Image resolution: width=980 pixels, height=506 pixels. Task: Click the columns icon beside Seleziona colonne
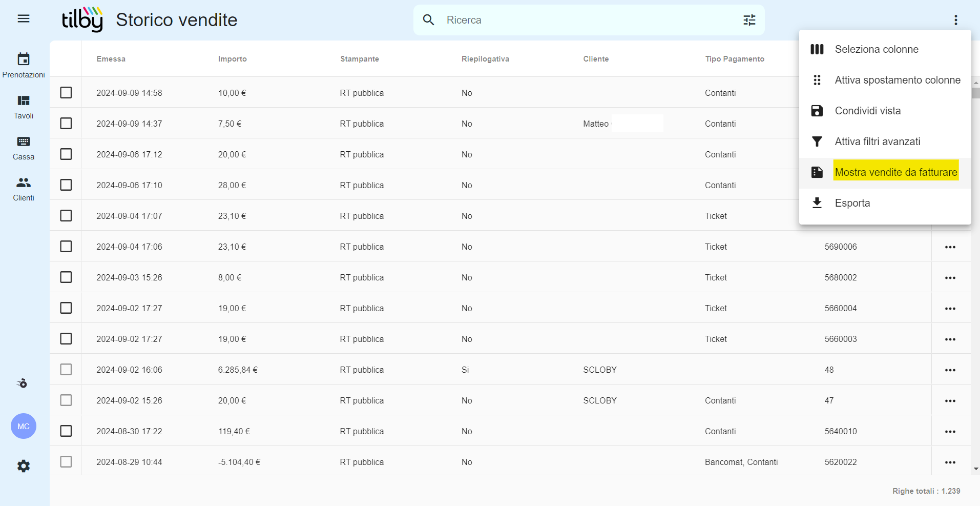(817, 49)
